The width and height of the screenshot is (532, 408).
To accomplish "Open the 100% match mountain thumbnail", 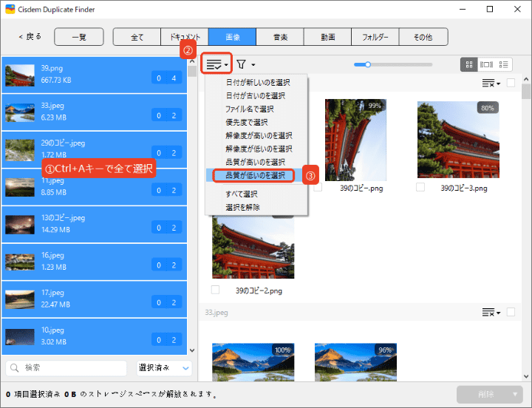I will pos(253,362).
